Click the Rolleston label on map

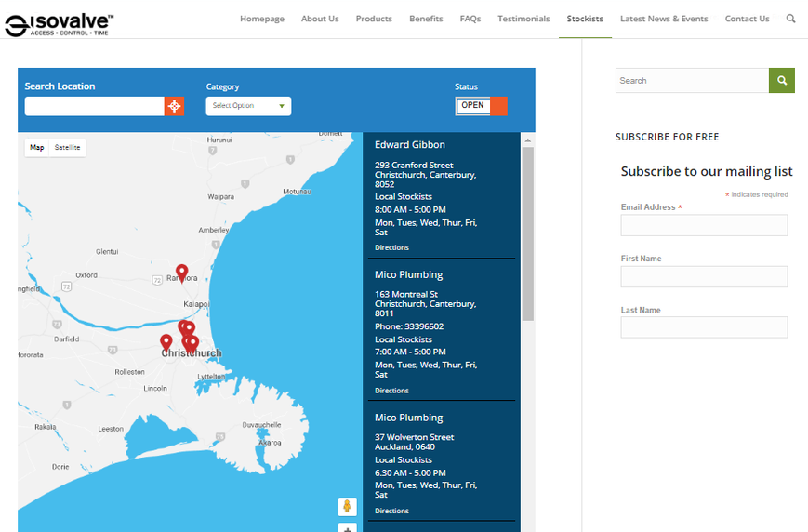(129, 372)
